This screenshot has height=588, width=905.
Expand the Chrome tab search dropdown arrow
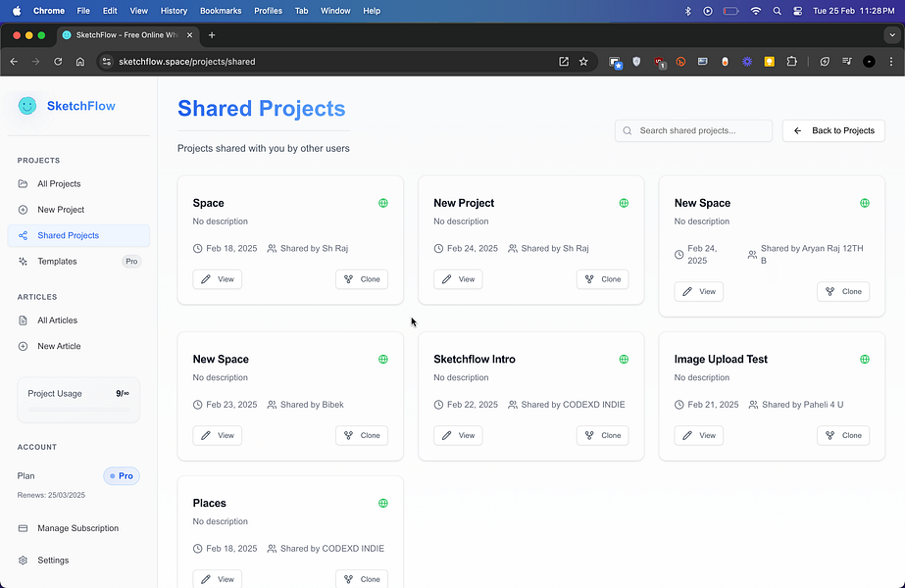coord(890,34)
